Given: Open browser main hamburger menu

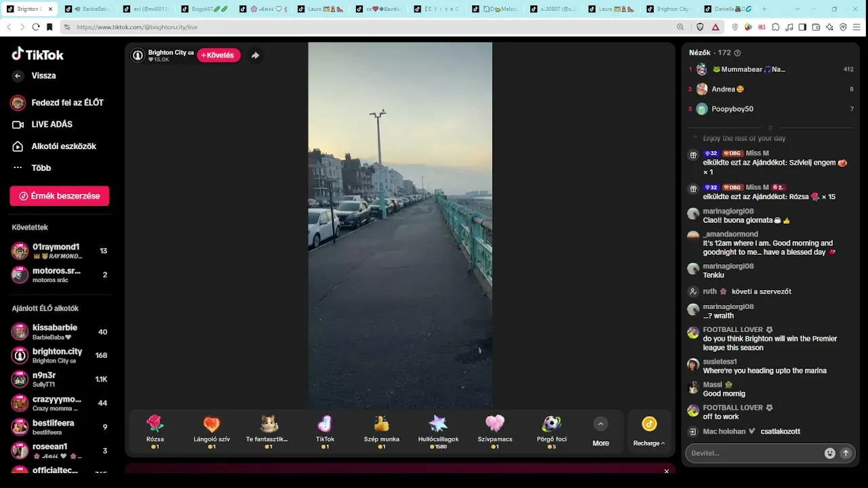Looking at the screenshot, I should tap(857, 27).
